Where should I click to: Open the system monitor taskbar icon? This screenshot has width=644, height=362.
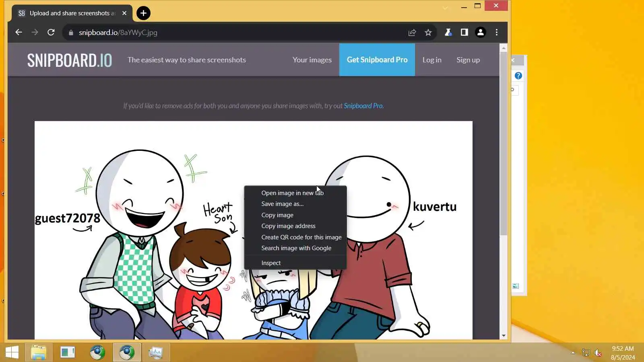pyautogui.click(x=156, y=353)
